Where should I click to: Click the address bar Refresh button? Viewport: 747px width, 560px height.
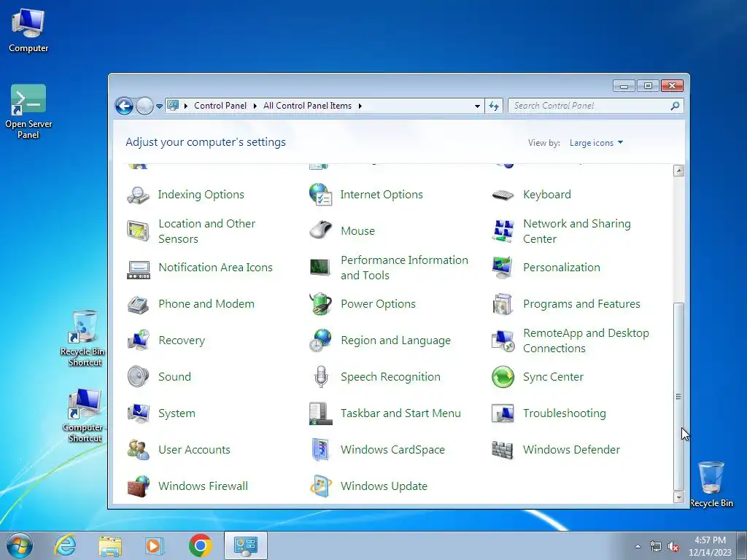pyautogui.click(x=494, y=106)
